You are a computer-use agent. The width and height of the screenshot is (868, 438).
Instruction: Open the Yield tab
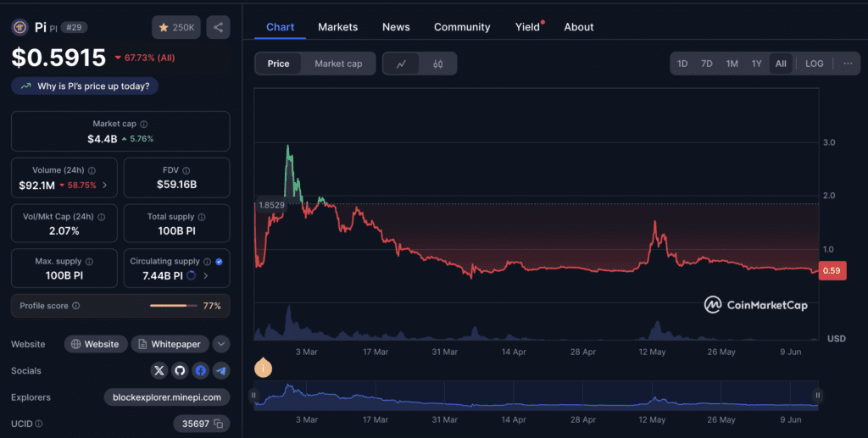[x=527, y=27]
